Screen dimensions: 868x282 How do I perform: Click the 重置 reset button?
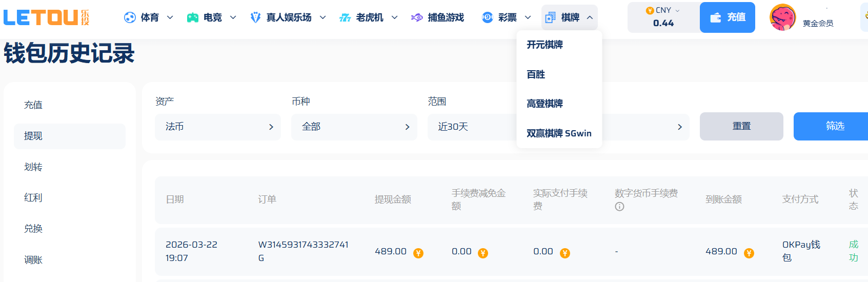[741, 126]
